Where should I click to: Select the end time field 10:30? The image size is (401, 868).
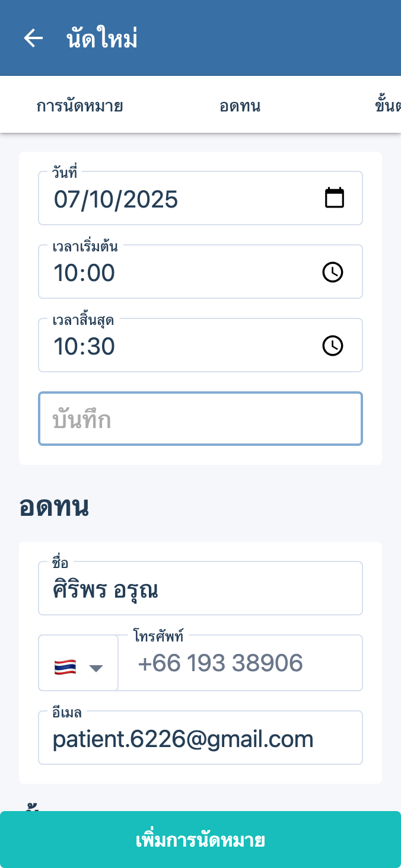pyautogui.click(x=178, y=346)
